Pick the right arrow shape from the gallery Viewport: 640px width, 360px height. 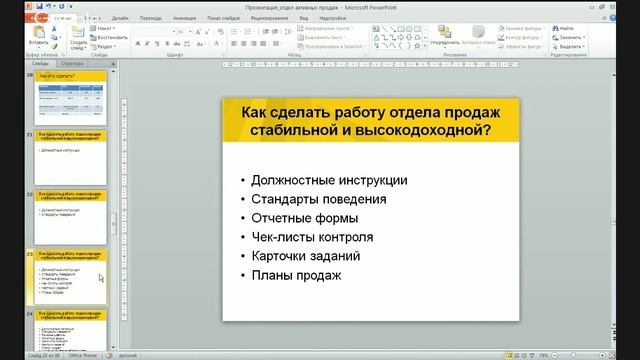(x=400, y=38)
